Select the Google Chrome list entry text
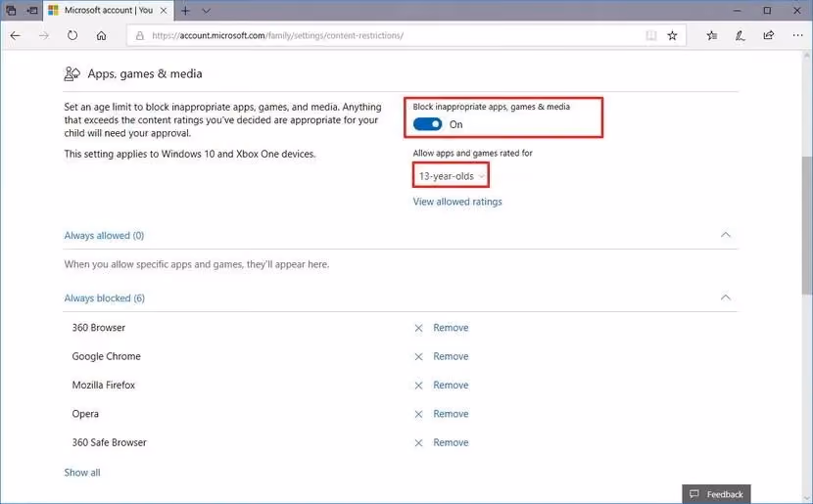813x504 pixels. [107, 356]
